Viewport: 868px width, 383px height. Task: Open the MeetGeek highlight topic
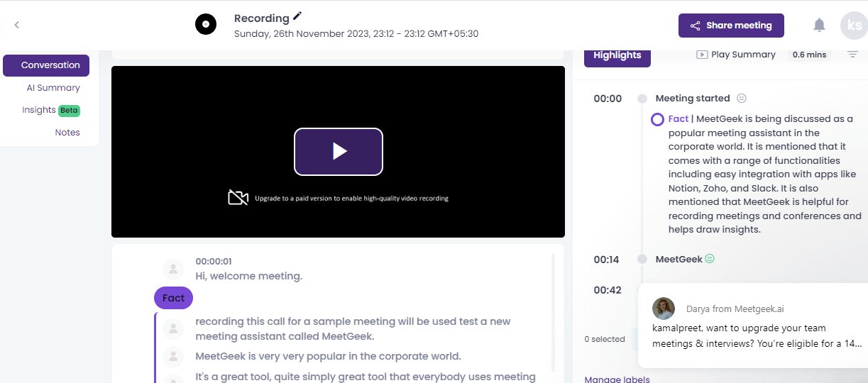(x=679, y=260)
